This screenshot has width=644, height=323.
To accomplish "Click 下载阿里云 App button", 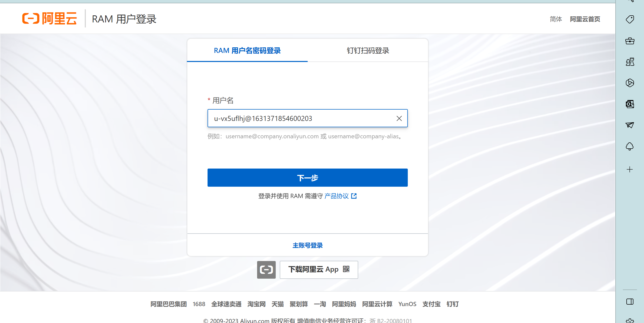I will (x=319, y=270).
